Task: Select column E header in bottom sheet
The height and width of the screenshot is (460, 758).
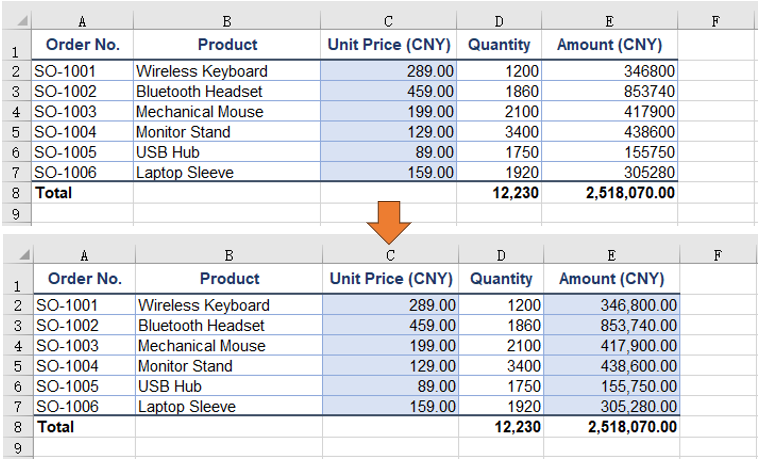Action: pos(612,255)
